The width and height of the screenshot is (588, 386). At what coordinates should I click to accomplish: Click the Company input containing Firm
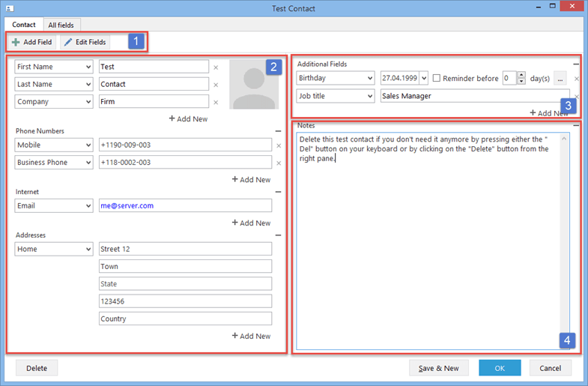pyautogui.click(x=154, y=102)
